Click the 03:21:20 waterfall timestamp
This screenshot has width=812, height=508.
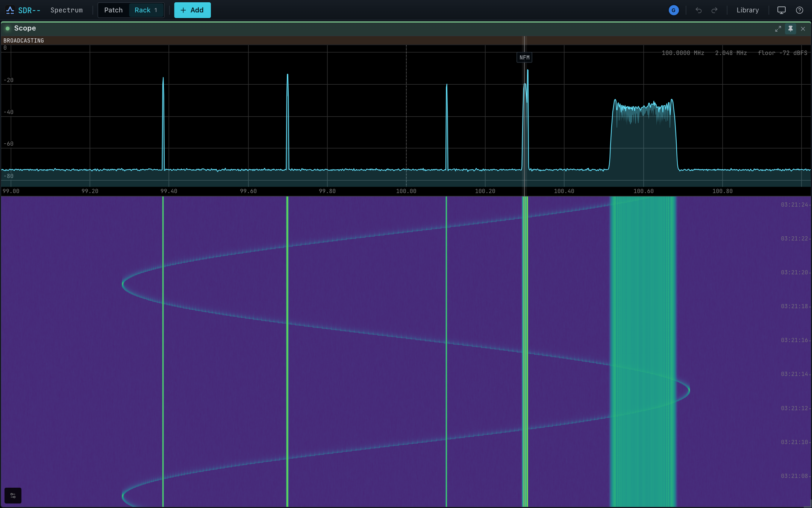[x=794, y=272]
